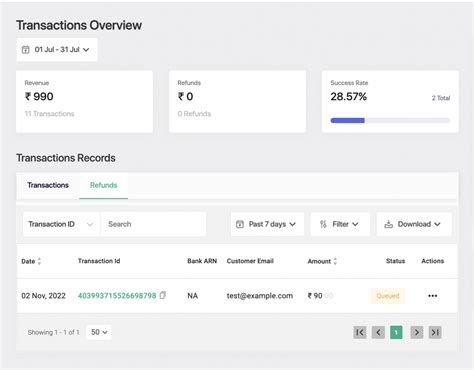474x370 pixels.
Task: Click the Queued status badge
Action: click(388, 296)
